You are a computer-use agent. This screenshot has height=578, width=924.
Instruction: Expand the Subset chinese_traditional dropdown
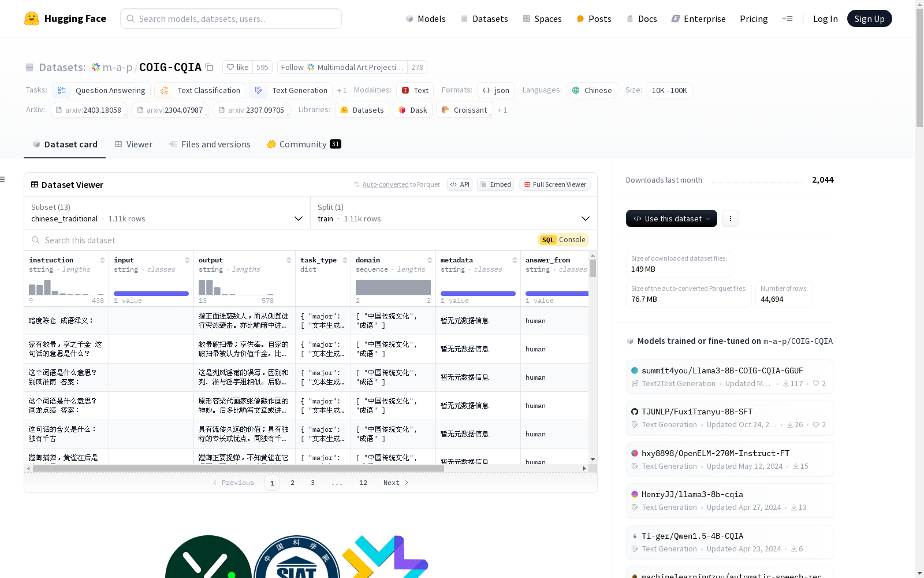(167, 213)
